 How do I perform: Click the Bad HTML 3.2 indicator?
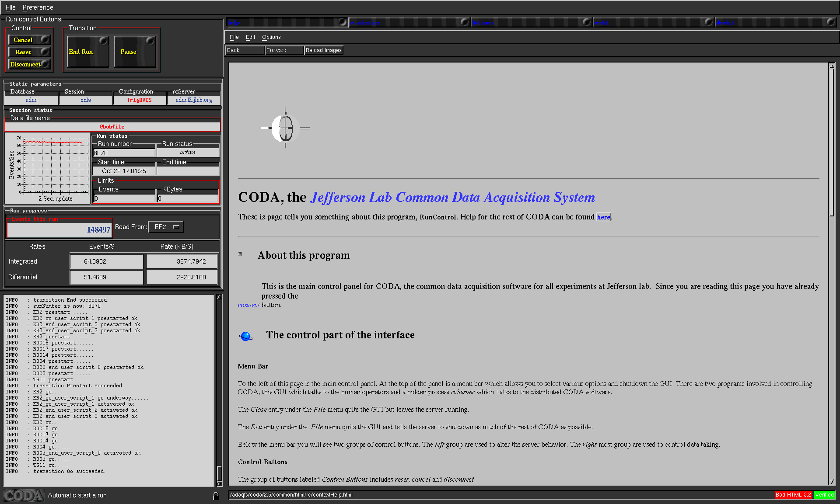(x=793, y=495)
